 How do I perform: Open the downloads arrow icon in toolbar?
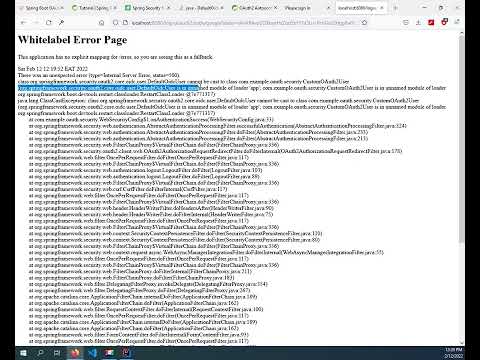point(418,22)
